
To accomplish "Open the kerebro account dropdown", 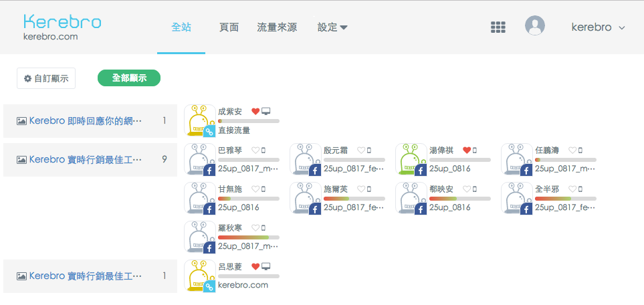I will pos(598,27).
